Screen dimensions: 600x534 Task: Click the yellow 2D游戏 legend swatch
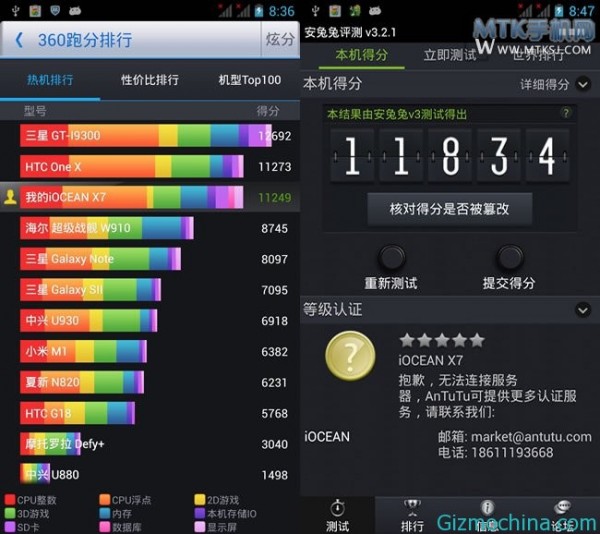(200, 500)
